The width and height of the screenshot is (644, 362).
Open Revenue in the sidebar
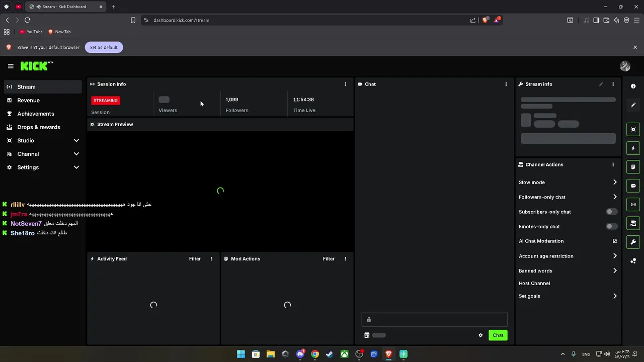pos(43,100)
